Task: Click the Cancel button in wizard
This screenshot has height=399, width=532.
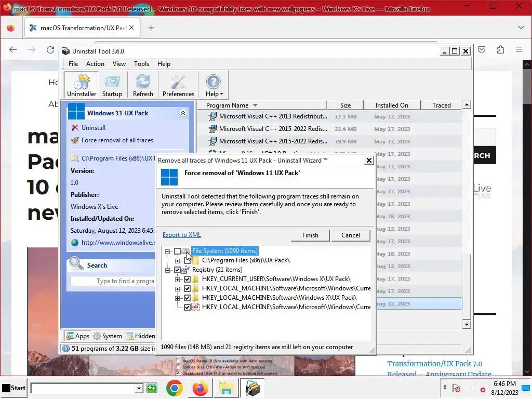Action: point(351,235)
